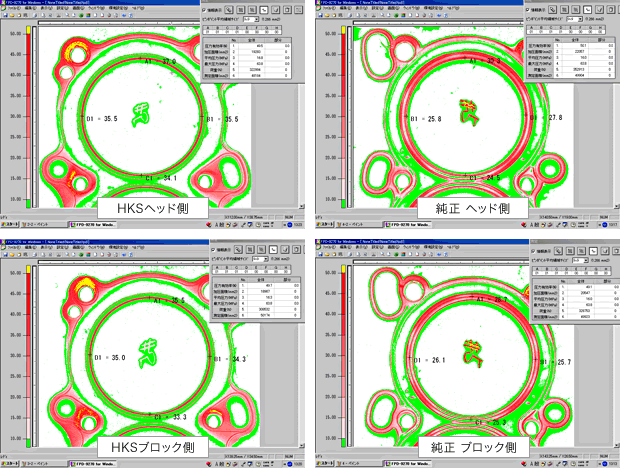Open the averaging size dropdown in 純正 ブロック側 panel

point(587,260)
